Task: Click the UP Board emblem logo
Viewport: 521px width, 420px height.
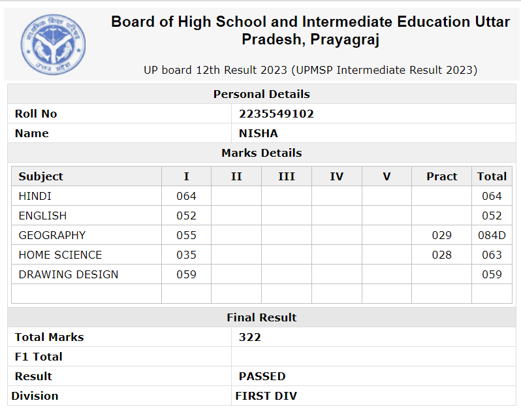Action: tap(53, 44)
